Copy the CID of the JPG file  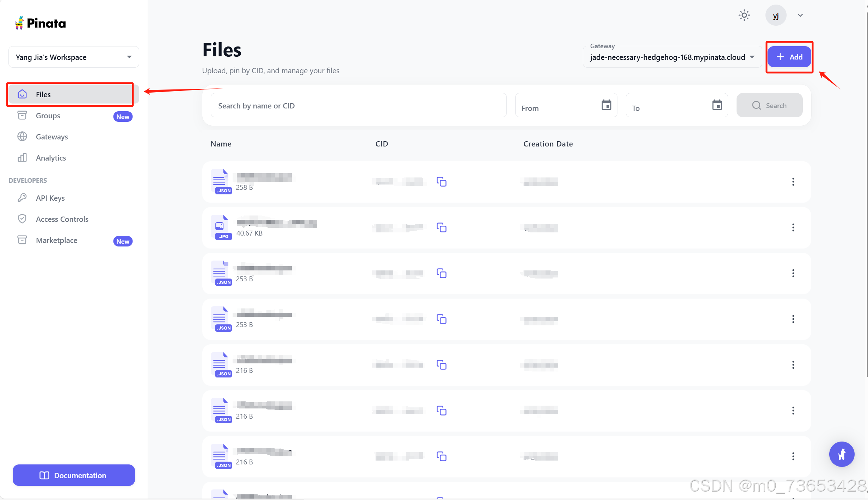(x=442, y=227)
